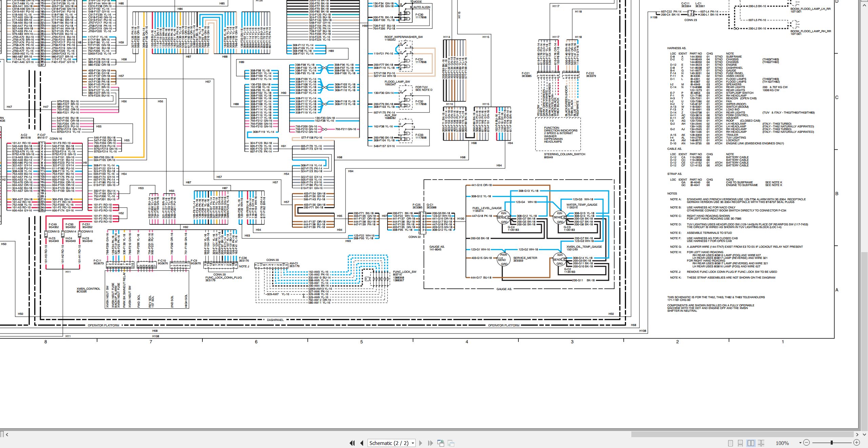868x448 pixels.
Task: Switch to single page layout
Action: [730, 443]
